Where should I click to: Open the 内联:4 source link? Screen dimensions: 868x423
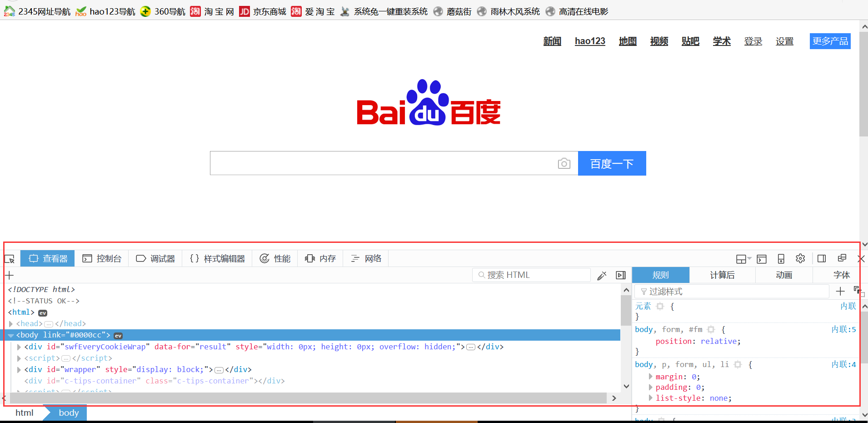pyautogui.click(x=843, y=364)
